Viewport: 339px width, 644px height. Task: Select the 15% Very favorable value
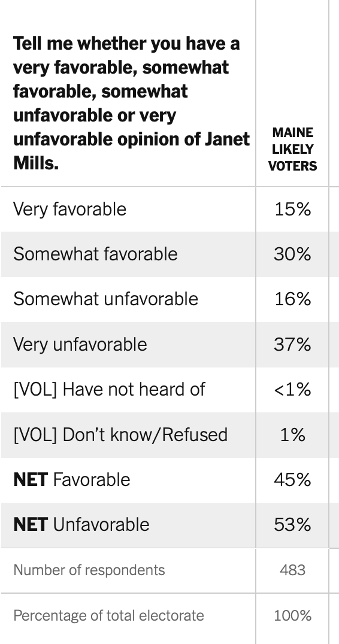pos(292,209)
